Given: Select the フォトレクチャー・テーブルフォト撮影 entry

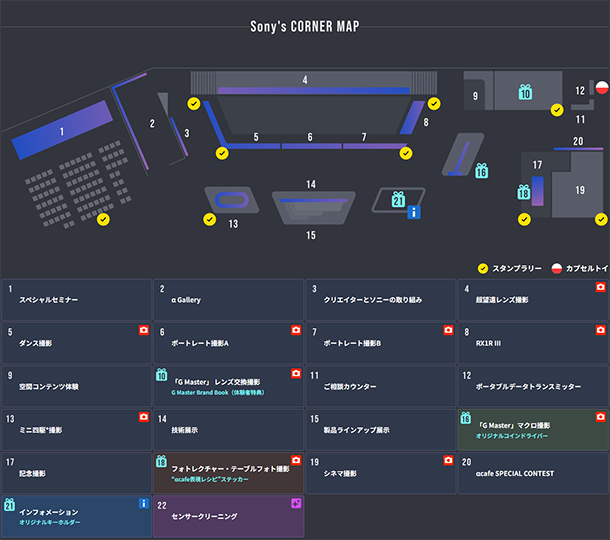Looking at the screenshot, I should click(229, 473).
